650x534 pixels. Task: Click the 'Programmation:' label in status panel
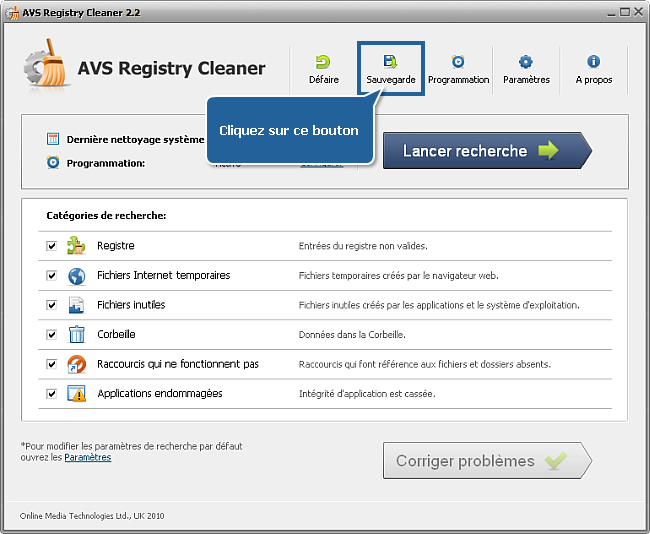point(106,163)
